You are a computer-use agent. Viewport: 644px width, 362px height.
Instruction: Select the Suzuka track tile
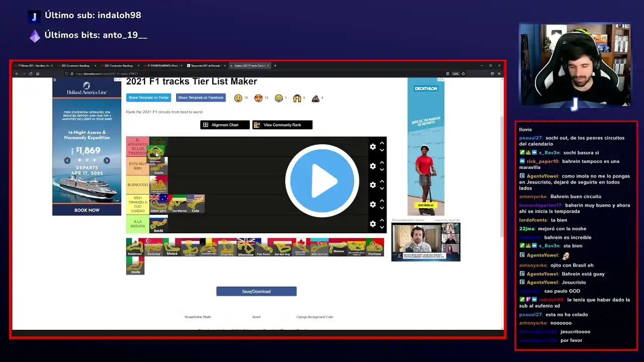[158, 166]
